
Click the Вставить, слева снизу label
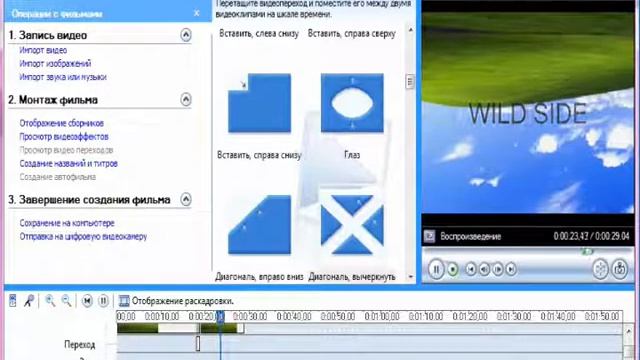click(259, 33)
